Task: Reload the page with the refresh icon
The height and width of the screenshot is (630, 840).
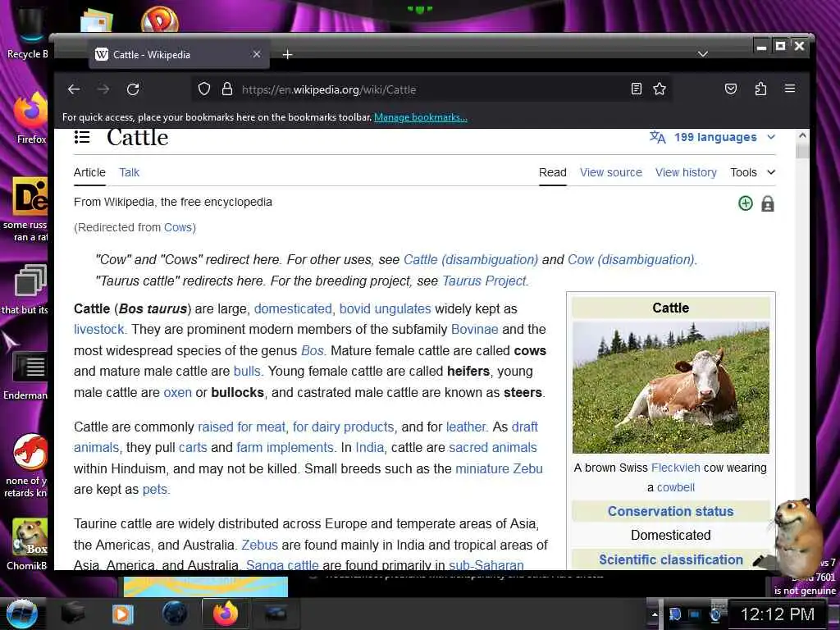Action: point(133,89)
